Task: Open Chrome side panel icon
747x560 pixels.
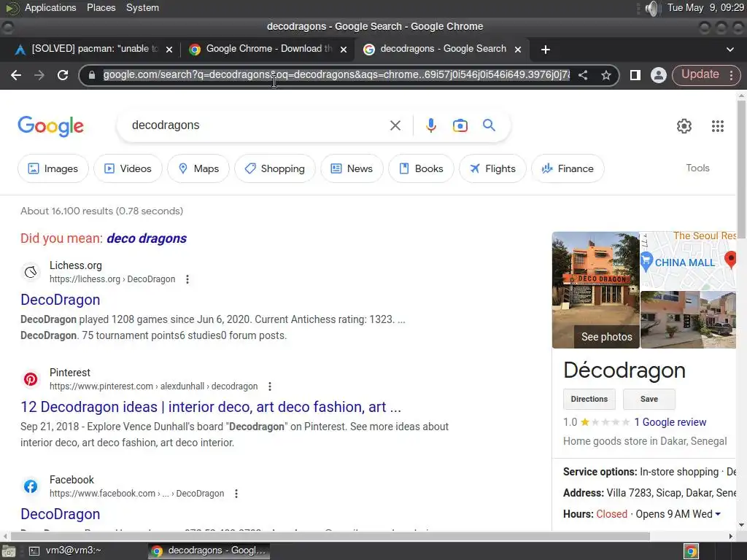Action: coord(635,75)
